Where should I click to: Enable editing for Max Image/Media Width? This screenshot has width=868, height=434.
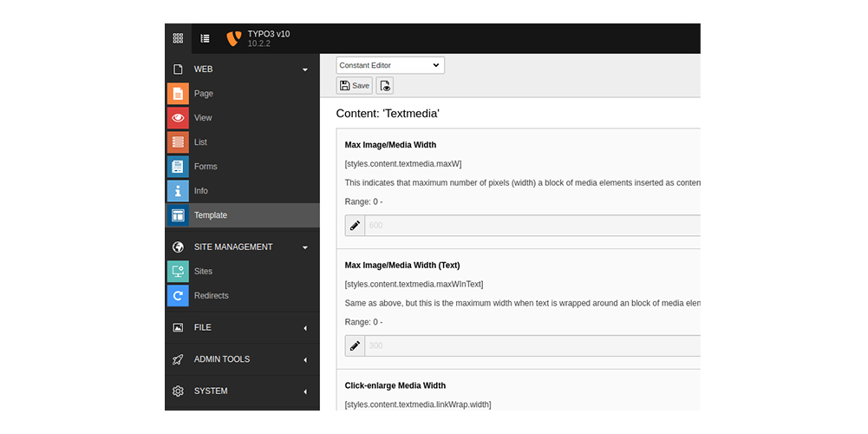355,226
